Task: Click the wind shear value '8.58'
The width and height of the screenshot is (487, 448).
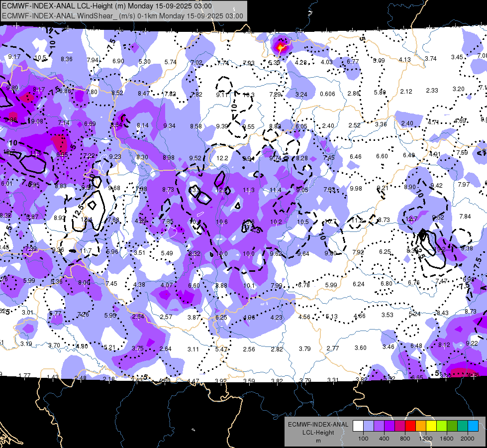Action: point(196,126)
